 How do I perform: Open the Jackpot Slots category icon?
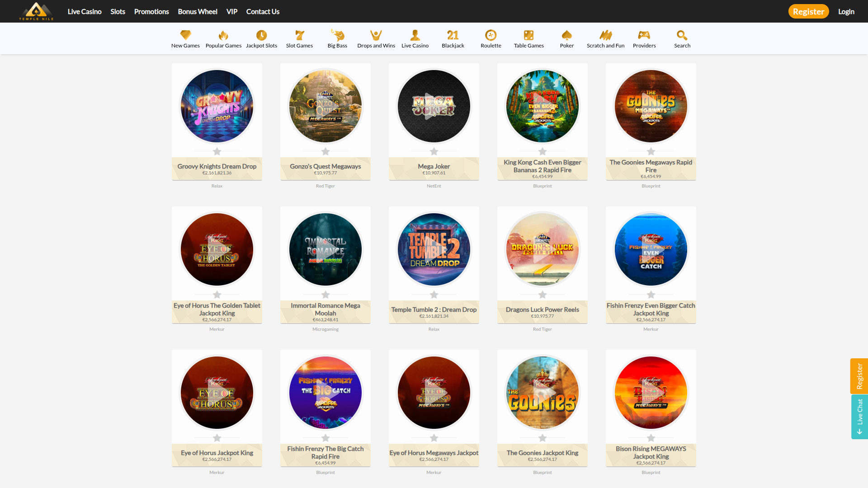point(261,35)
